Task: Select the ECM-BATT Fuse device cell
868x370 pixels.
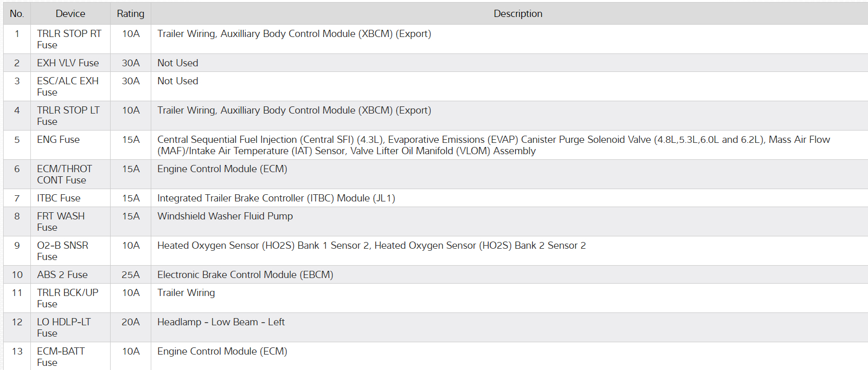Action: (61, 357)
